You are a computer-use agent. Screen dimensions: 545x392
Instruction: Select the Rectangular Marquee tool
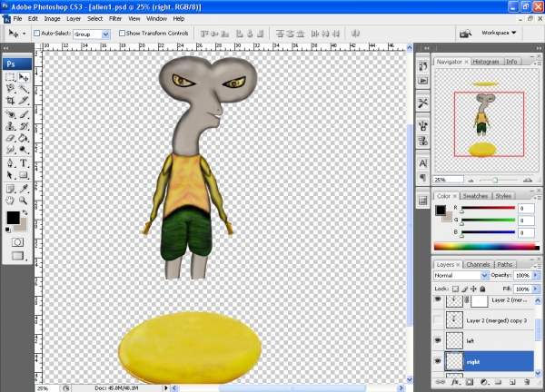point(10,77)
